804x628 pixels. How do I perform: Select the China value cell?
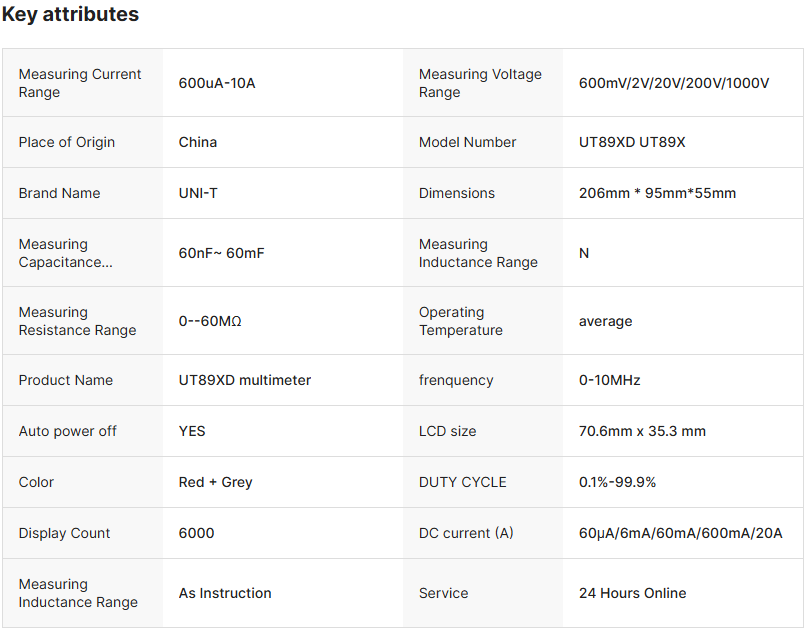pos(198,142)
